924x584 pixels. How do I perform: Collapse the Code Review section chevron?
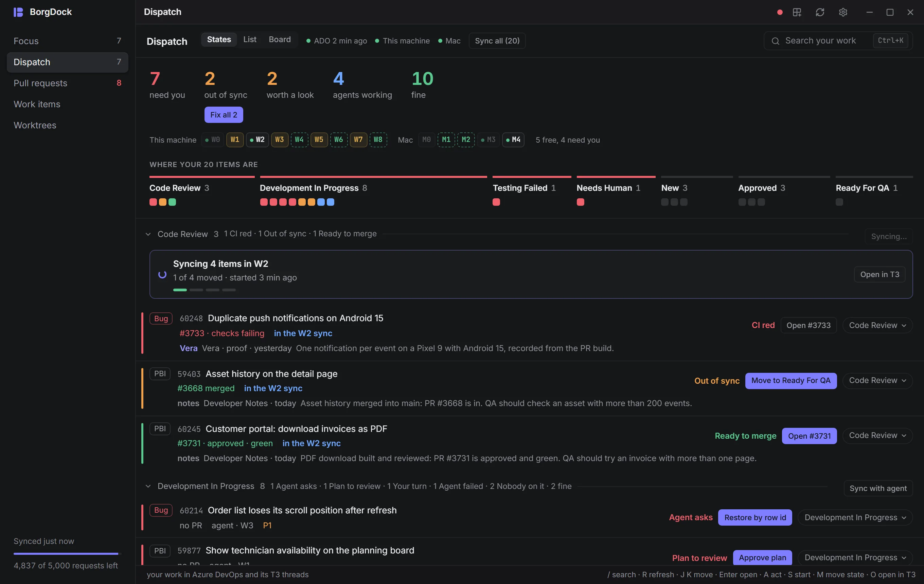tap(148, 234)
